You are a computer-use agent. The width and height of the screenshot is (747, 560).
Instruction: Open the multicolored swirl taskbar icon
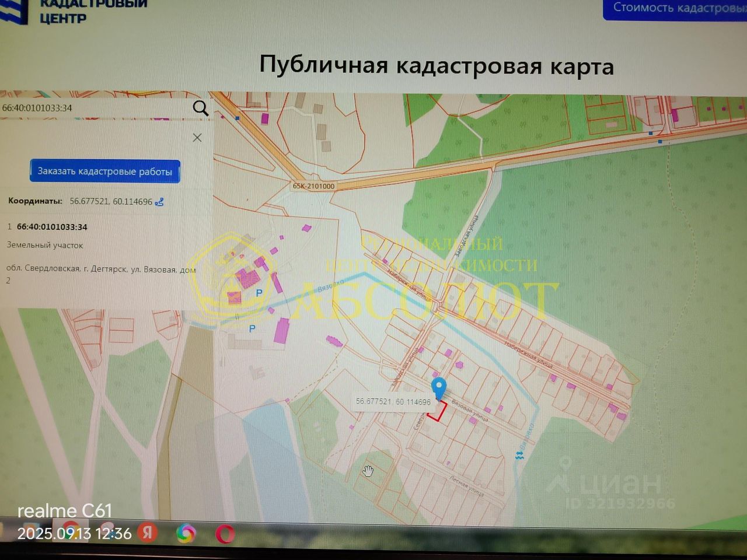186,533
